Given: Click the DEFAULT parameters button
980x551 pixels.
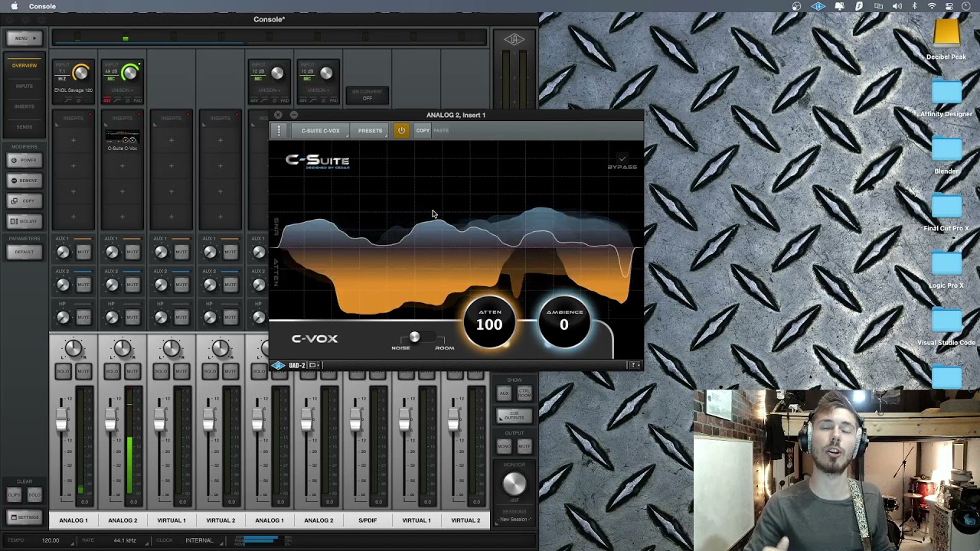Looking at the screenshot, I should click(x=24, y=252).
